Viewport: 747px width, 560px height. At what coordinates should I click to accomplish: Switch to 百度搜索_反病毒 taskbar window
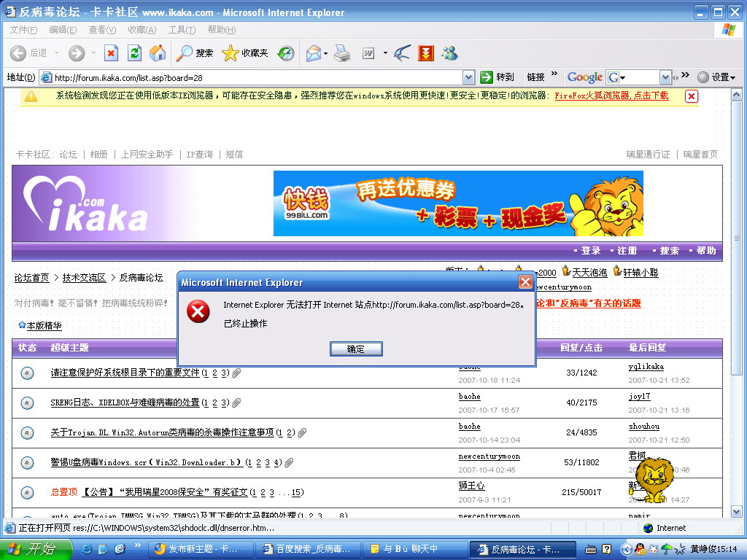click(307, 550)
